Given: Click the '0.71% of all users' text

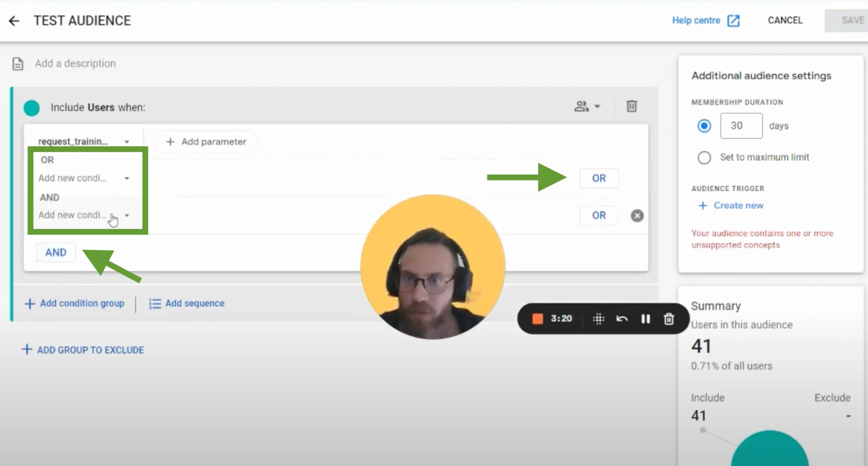Looking at the screenshot, I should click(732, 366).
